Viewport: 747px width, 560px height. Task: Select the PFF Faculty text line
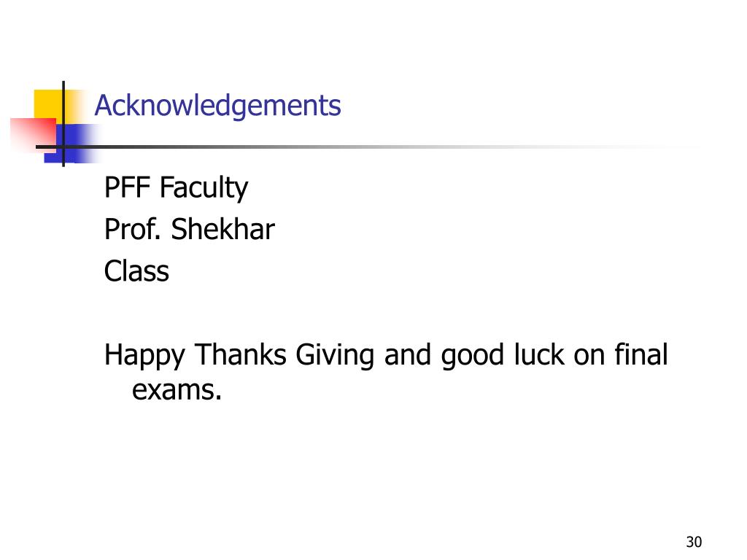click(176, 187)
